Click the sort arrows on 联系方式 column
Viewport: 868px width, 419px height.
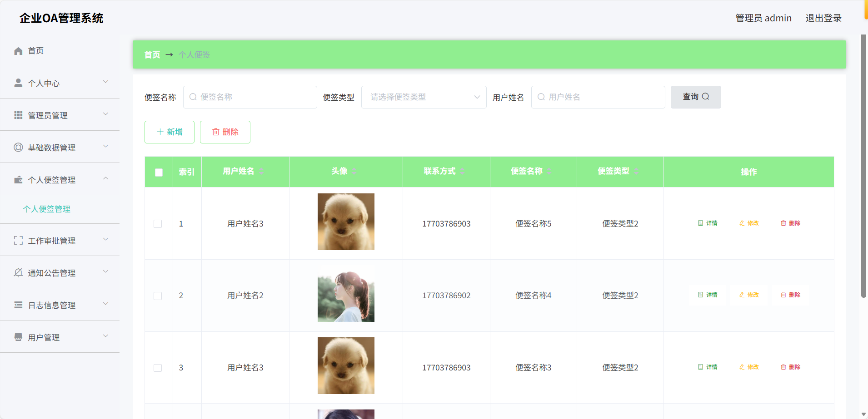click(x=462, y=171)
